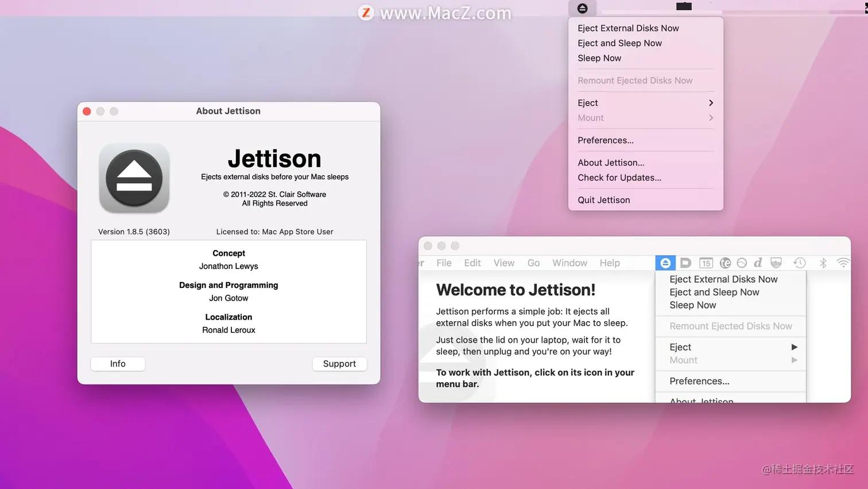Choose Eject and Sleep Now in Welcome window menu

714,292
